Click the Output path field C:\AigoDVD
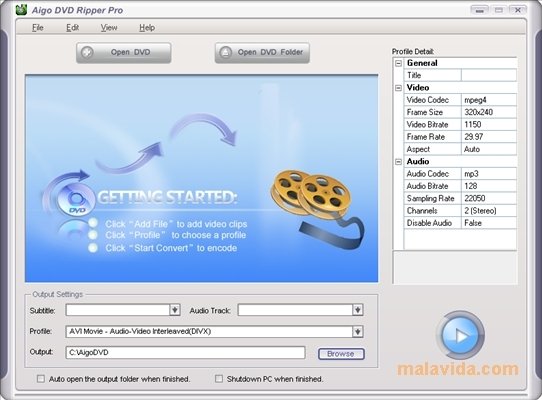 coord(185,353)
